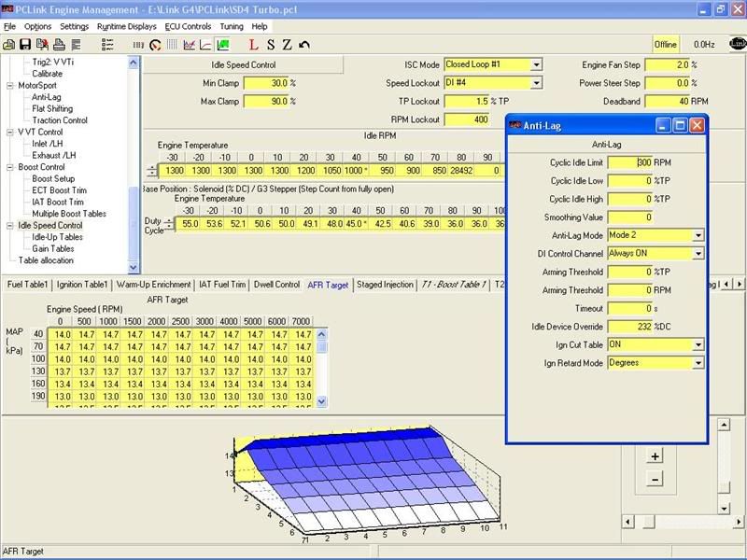Collapse the Boost Control tree node
Screen dimensions: 747x560
click(x=11, y=167)
